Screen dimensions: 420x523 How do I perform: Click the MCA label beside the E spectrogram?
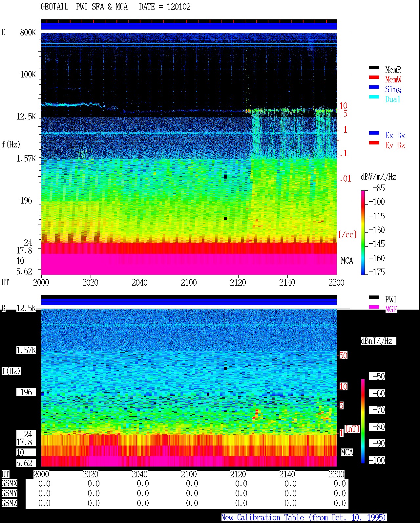pyautogui.click(x=347, y=261)
